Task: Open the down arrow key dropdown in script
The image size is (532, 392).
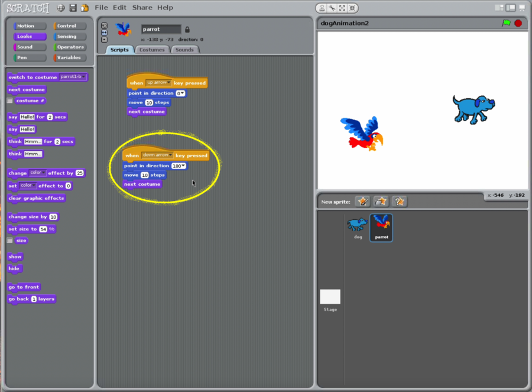Action: tap(158, 155)
